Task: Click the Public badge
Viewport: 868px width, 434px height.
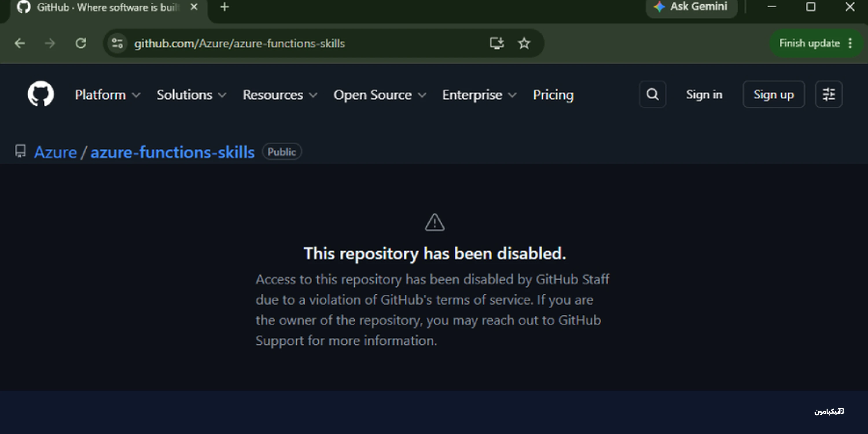Action: (x=282, y=152)
